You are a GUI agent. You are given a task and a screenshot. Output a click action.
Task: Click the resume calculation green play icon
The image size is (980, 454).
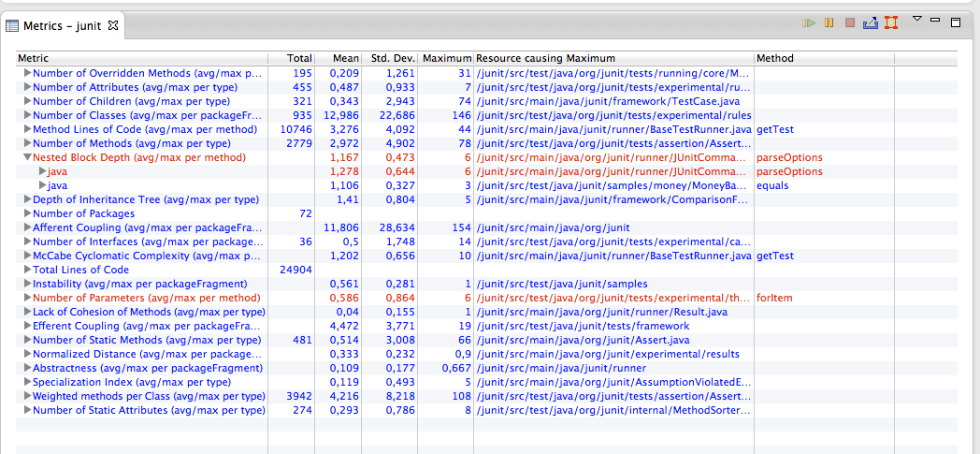(x=809, y=22)
